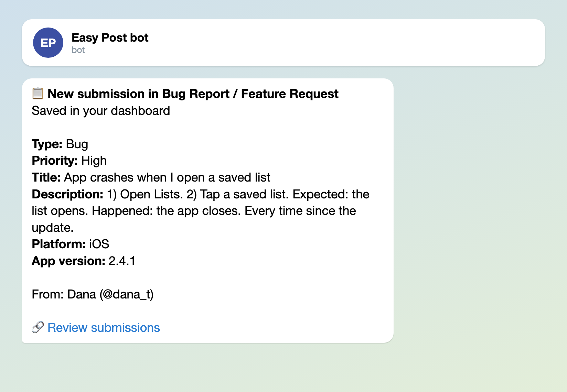Select the "Priority: High" line

69,161
